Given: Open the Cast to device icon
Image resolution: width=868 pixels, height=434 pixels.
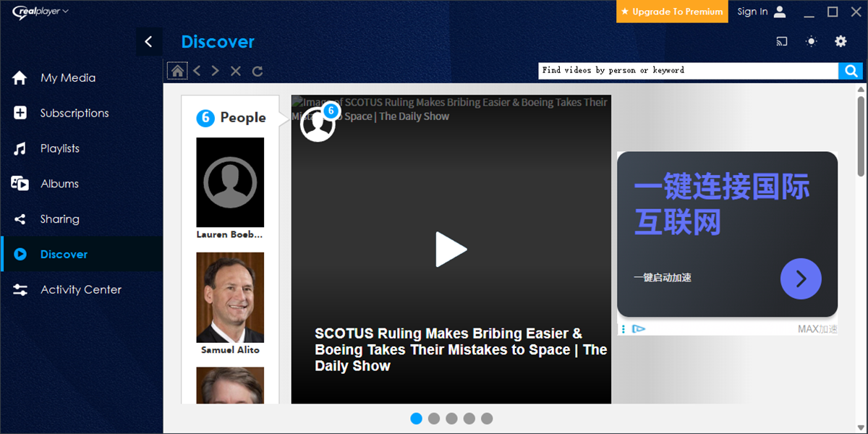Looking at the screenshot, I should (x=781, y=41).
